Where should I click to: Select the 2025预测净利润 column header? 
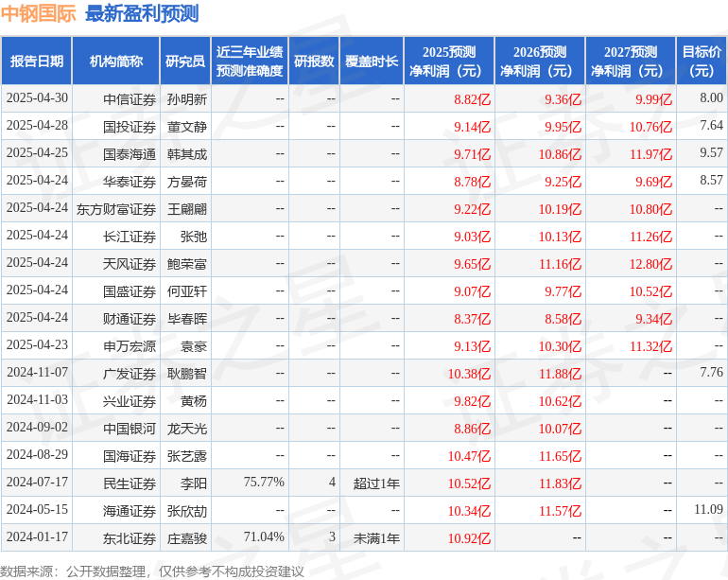coord(449,61)
